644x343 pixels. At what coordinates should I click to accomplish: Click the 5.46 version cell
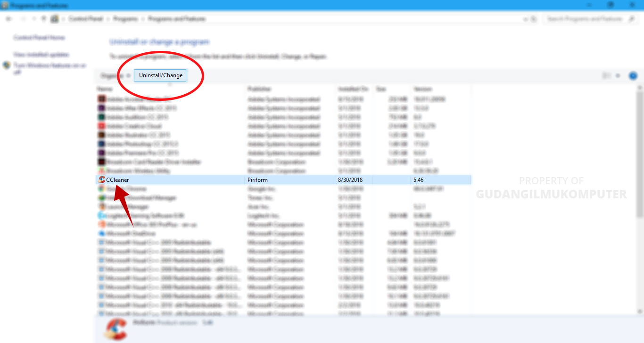point(418,180)
